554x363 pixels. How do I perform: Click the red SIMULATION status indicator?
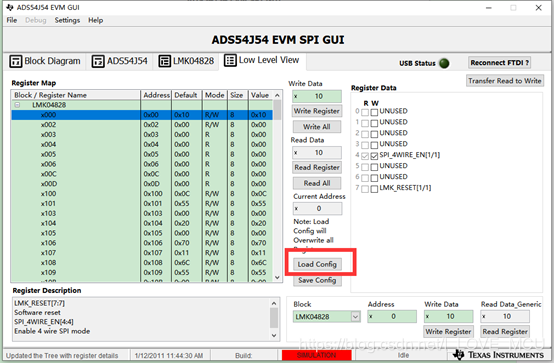point(317,355)
